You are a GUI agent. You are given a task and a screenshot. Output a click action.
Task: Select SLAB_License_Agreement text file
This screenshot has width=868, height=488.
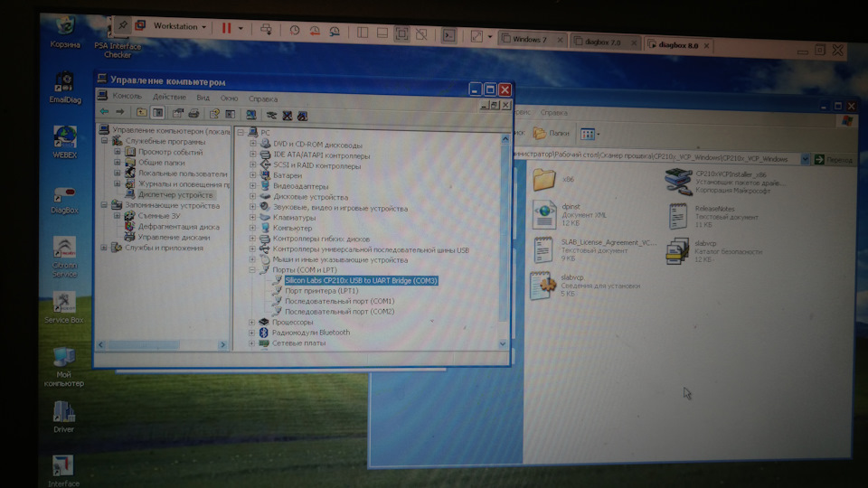tap(595, 250)
